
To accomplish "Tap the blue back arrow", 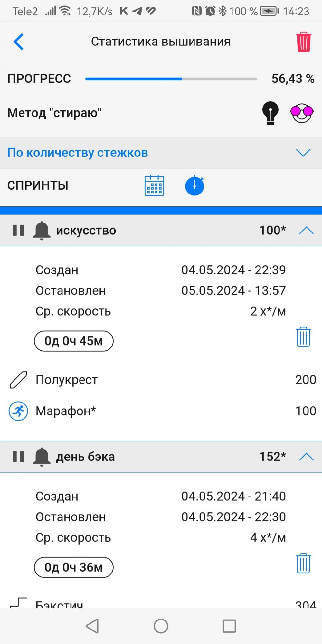I will (x=19, y=42).
